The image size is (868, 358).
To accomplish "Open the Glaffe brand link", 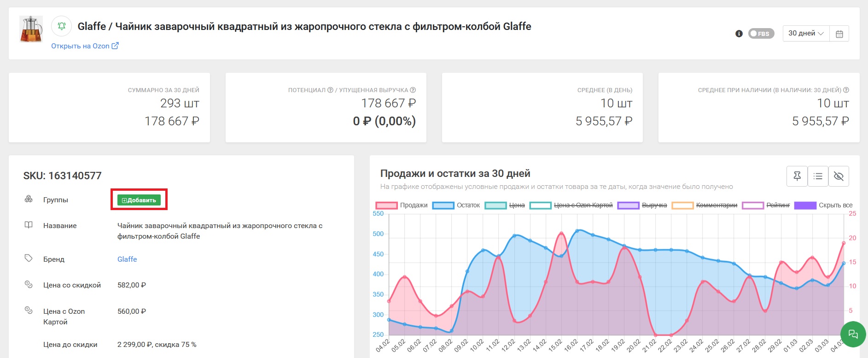I will point(127,259).
